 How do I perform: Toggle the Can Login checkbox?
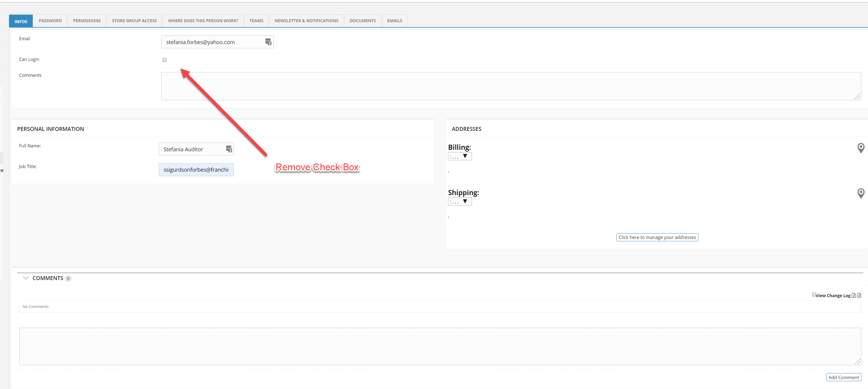point(165,60)
